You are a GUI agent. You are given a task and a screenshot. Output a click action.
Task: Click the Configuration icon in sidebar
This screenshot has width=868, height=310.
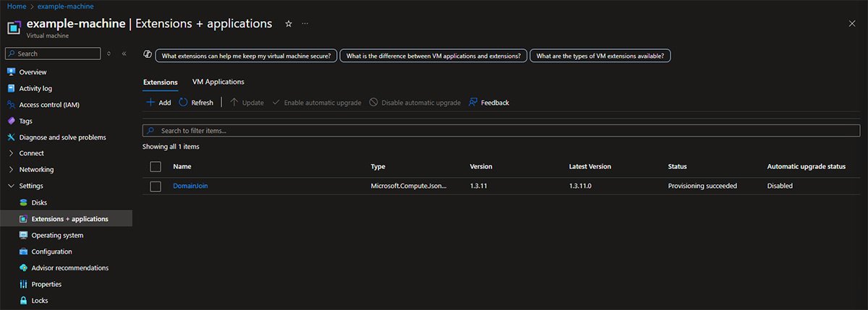pyautogui.click(x=23, y=251)
